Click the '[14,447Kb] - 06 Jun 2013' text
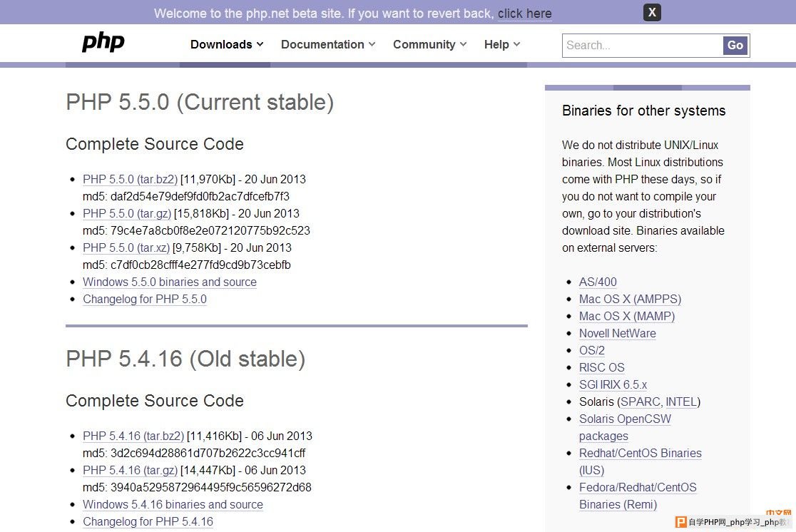 pyautogui.click(x=243, y=471)
